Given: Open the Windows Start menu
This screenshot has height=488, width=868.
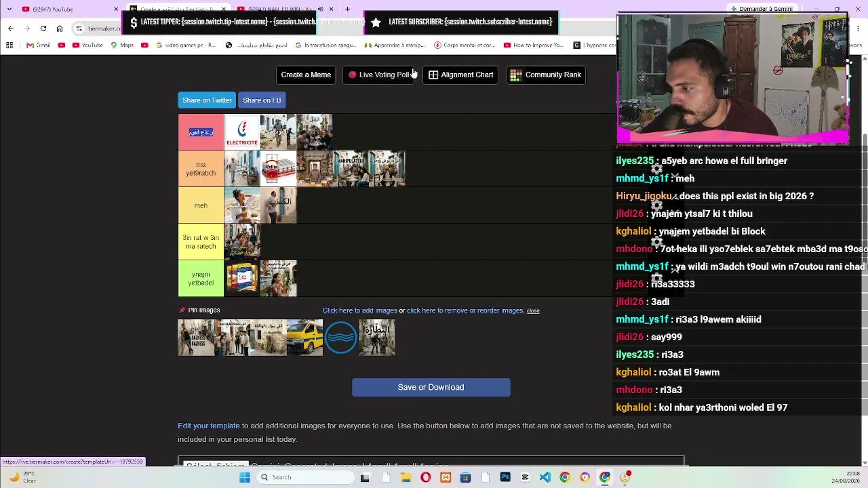Looking at the screenshot, I should click(x=245, y=477).
